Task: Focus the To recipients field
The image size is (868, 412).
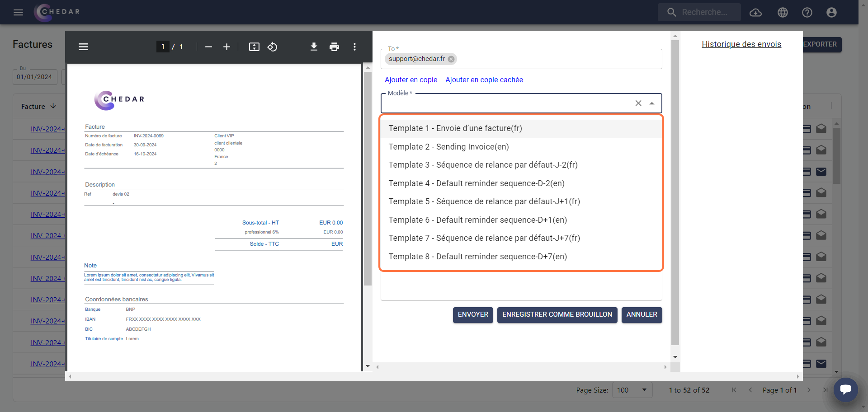Action: click(521, 59)
